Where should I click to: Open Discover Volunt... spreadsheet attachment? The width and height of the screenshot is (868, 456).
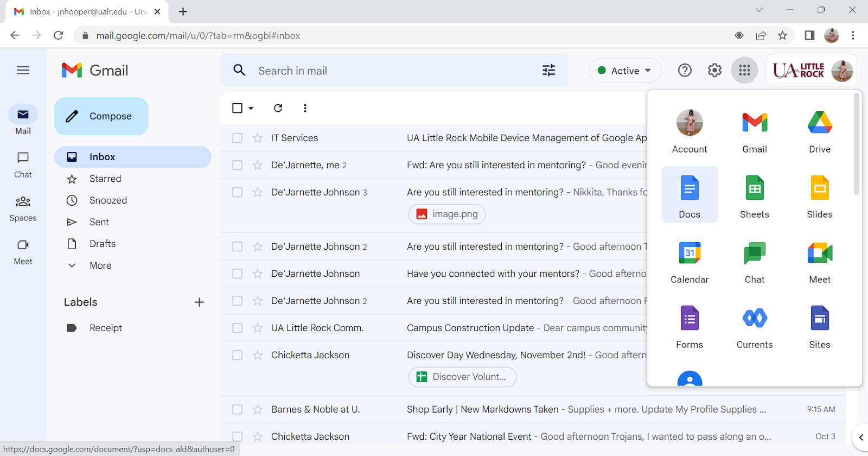click(462, 377)
